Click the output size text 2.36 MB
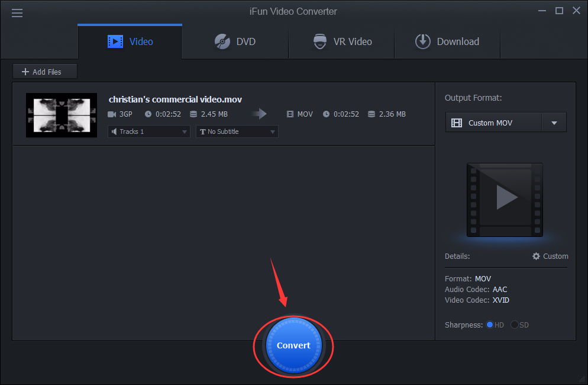This screenshot has height=385, width=588. [x=392, y=114]
